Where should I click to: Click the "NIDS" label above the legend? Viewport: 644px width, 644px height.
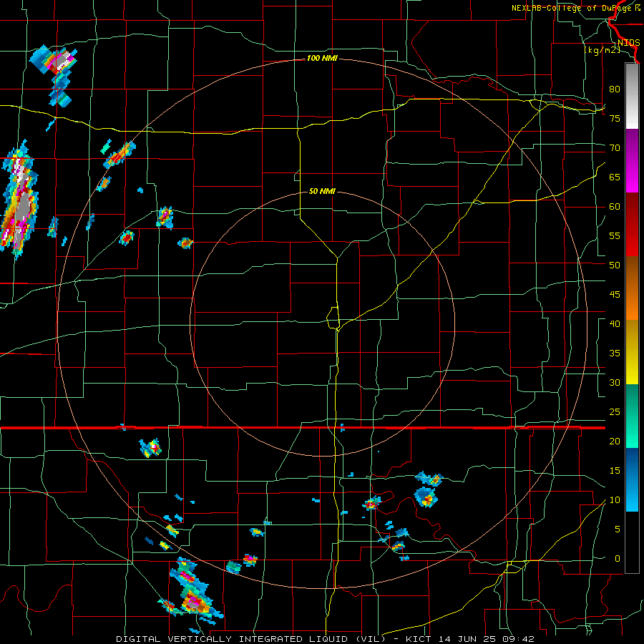click(x=628, y=43)
